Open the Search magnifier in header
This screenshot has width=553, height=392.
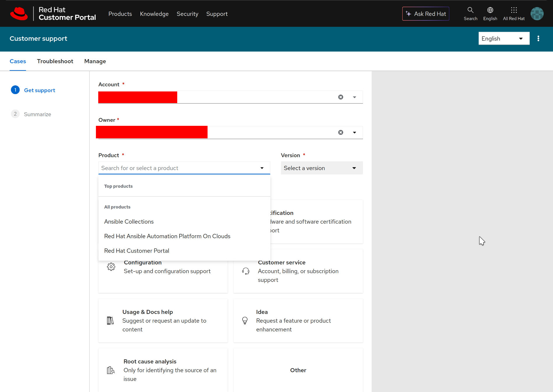point(470,14)
